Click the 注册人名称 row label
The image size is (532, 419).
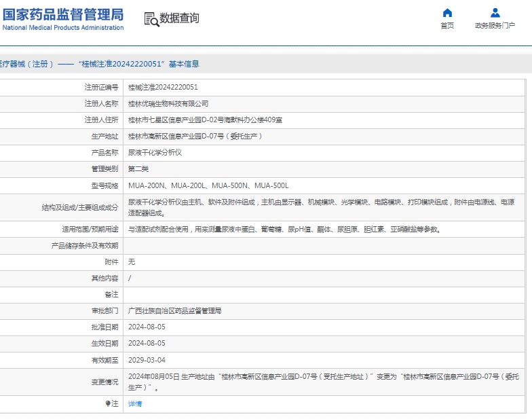click(x=102, y=103)
